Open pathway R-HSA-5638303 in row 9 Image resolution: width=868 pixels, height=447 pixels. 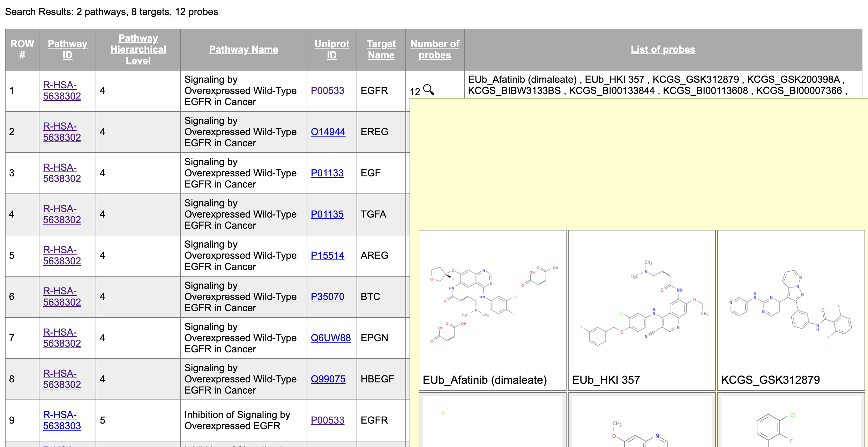[x=62, y=420]
